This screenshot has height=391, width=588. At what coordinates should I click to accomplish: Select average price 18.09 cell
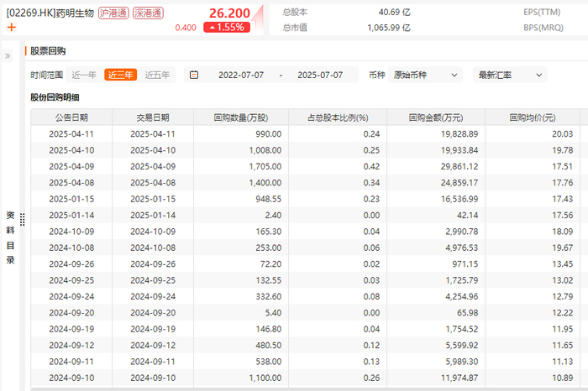(532, 232)
